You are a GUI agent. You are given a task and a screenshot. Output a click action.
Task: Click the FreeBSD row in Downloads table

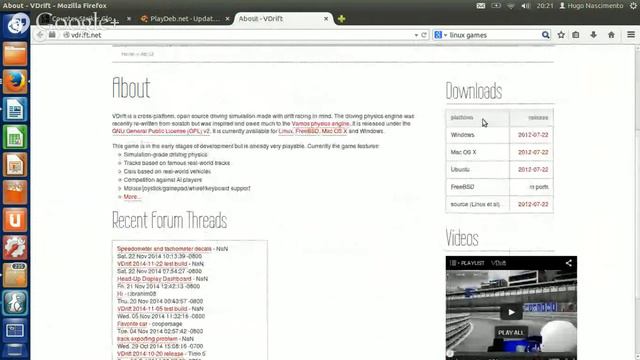[x=499, y=187]
